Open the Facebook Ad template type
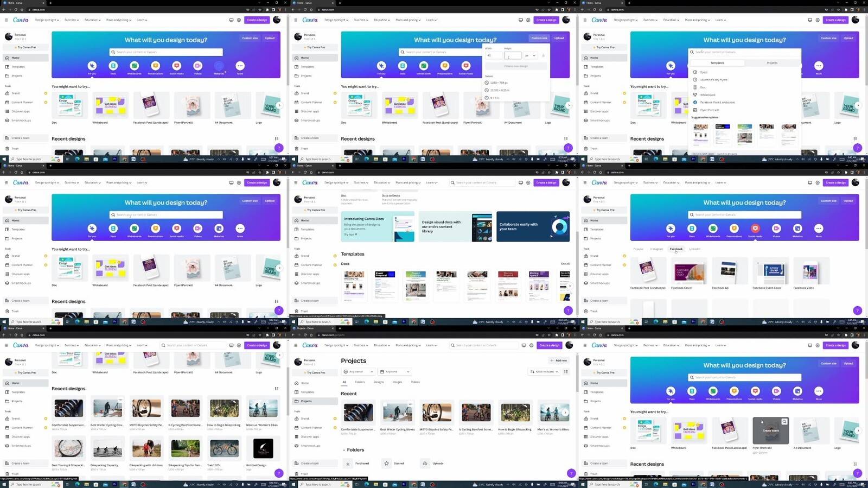The image size is (868, 488). 730,270
